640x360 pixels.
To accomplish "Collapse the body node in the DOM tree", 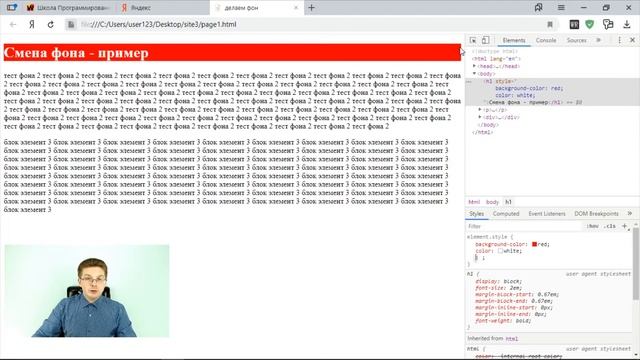I will [474, 74].
